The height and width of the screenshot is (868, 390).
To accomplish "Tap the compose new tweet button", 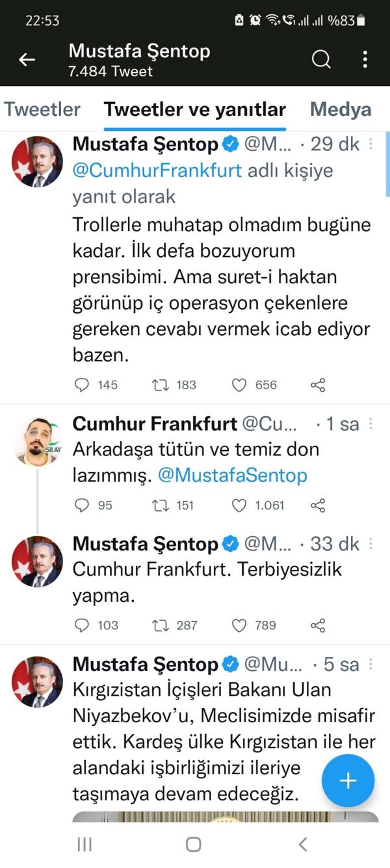I will (x=348, y=781).
